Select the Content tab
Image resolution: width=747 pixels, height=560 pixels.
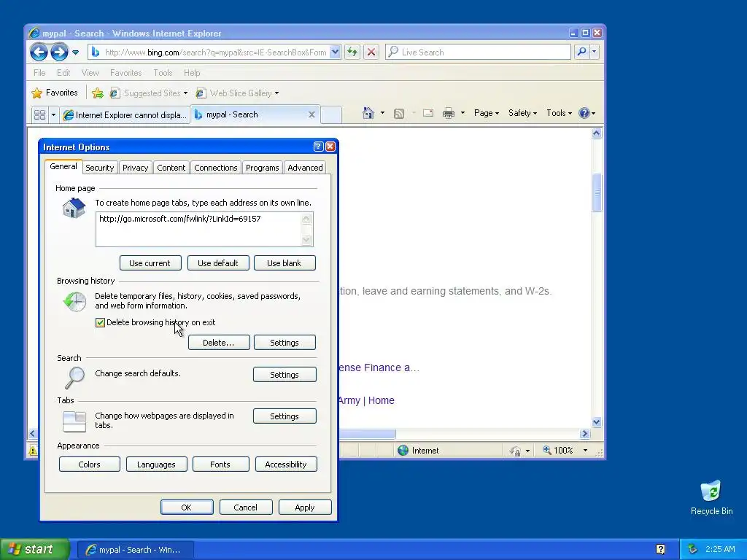click(x=171, y=168)
